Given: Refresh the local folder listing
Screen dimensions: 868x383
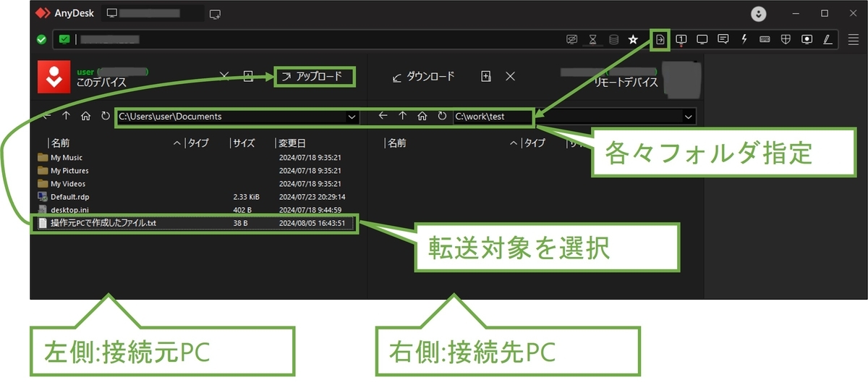Looking at the screenshot, I should (106, 116).
